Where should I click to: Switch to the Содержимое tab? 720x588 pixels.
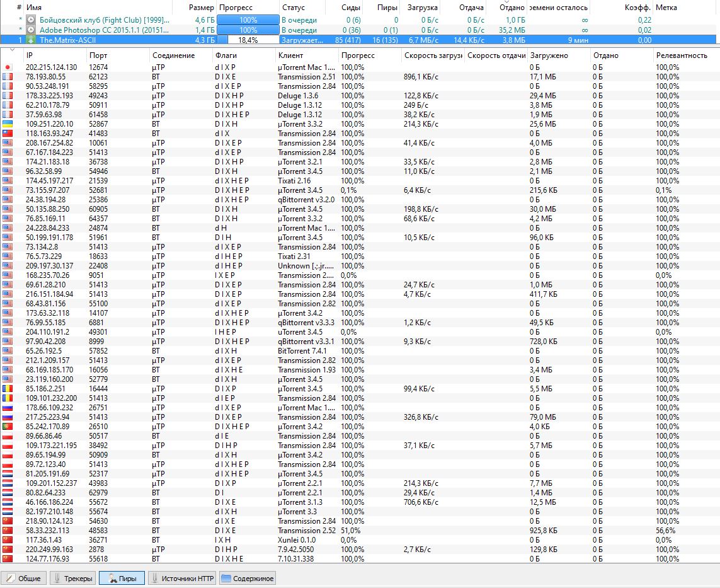[x=247, y=579]
